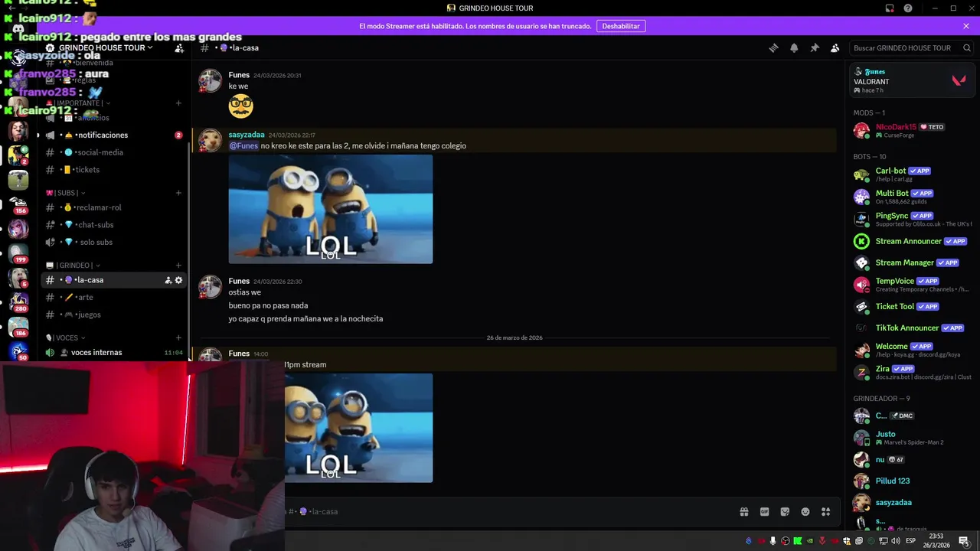The image size is (980, 551).
Task: Click Funes username on the 'ke we' message
Action: point(239,75)
